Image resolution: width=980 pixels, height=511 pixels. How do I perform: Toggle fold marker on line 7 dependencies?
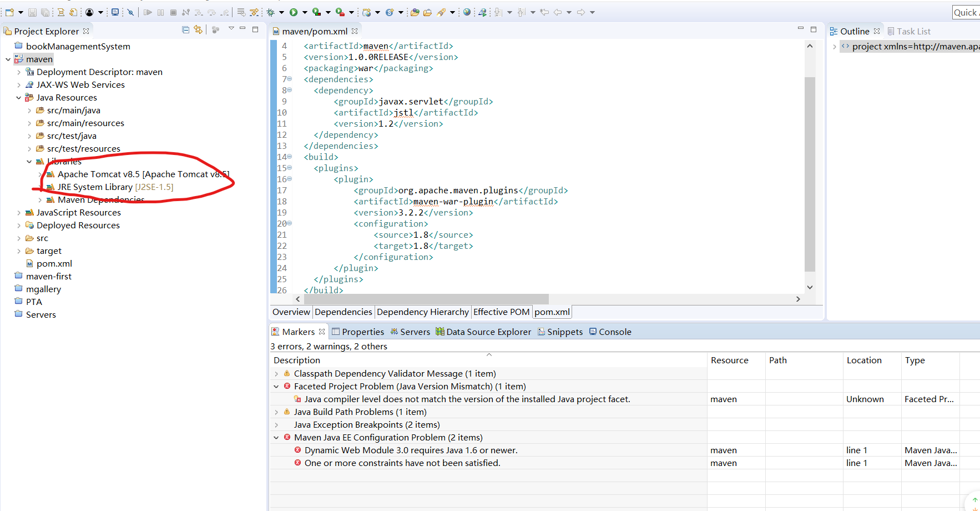point(289,79)
